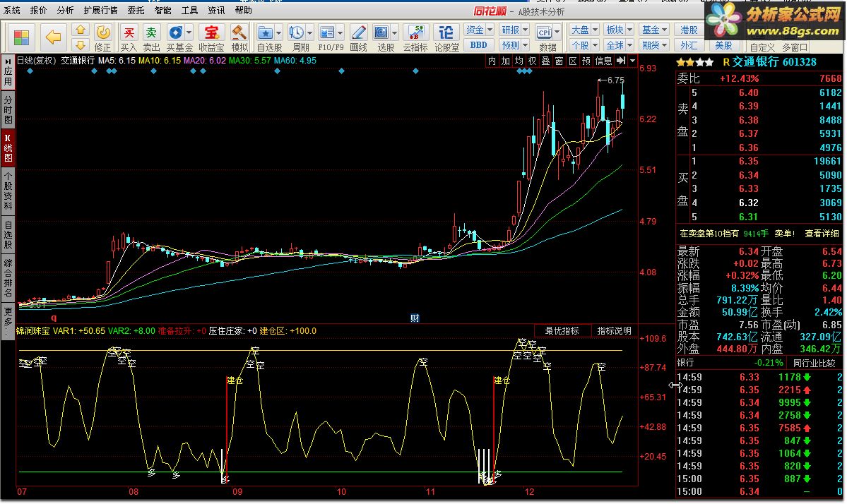
Task: Toggle the 叠 overlay option
Action: point(546,61)
